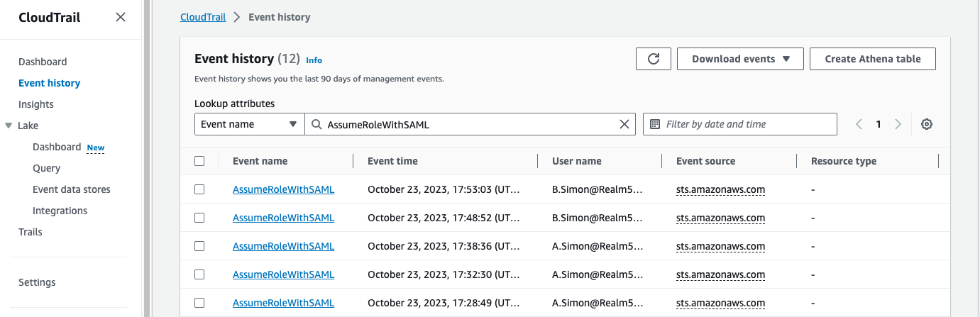Click sts.amazonaws.com in the 17:53:03 row
980x317 pixels.
coord(720,189)
